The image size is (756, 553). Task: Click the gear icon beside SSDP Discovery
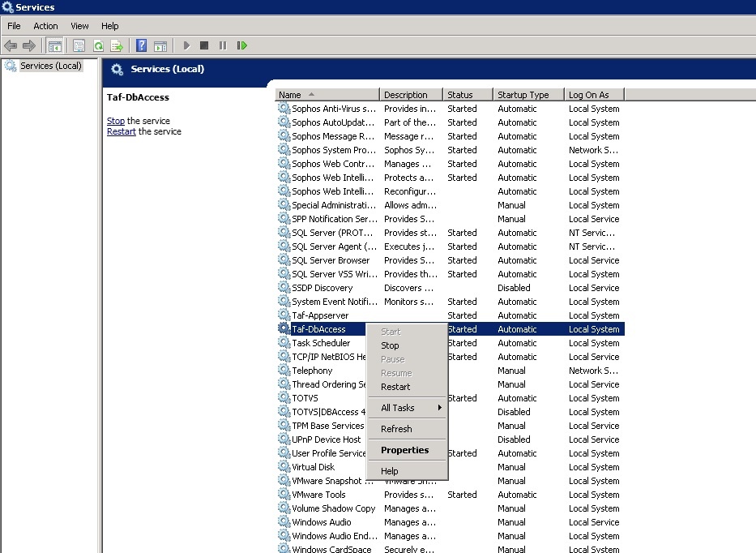click(x=284, y=287)
